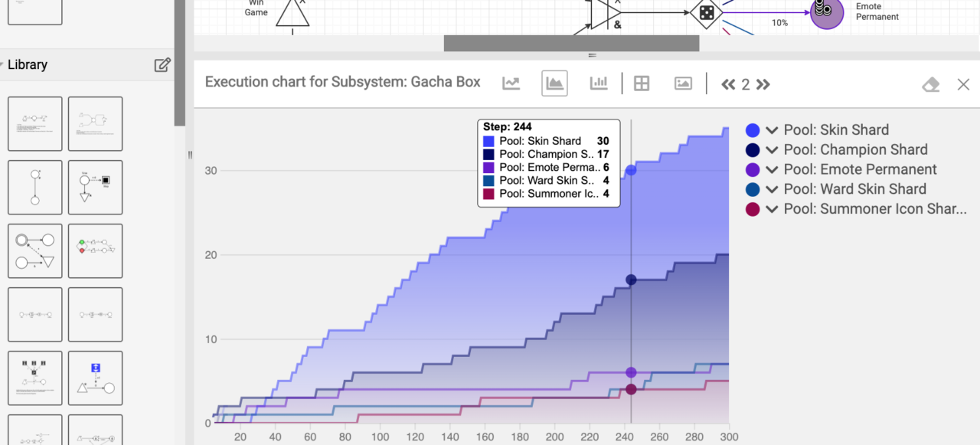Expand the Pool: Summoner Icon Shard chevron

click(772, 209)
